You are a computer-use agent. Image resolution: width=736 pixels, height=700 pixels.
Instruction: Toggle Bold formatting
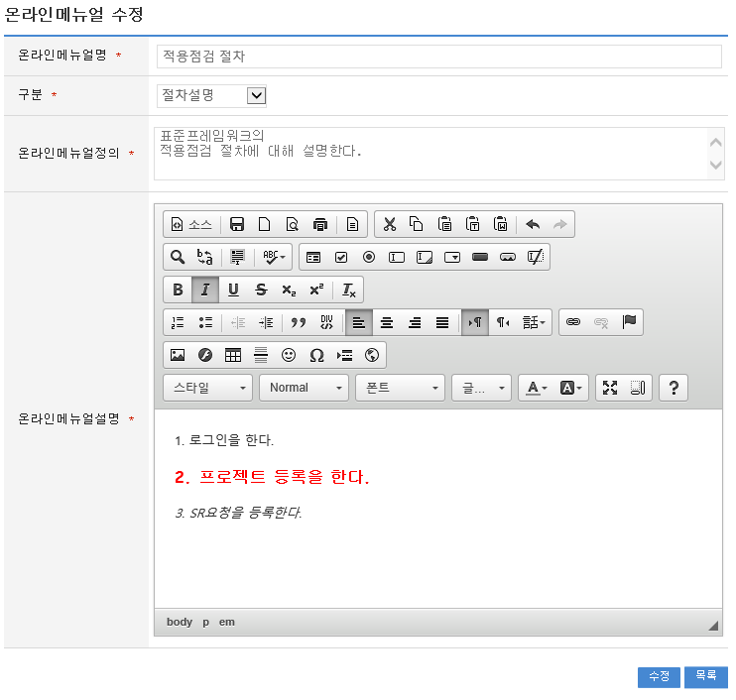coord(178,290)
